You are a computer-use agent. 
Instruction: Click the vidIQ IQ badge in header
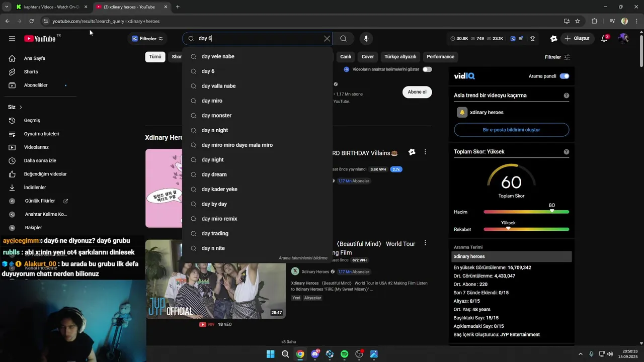tap(513, 39)
